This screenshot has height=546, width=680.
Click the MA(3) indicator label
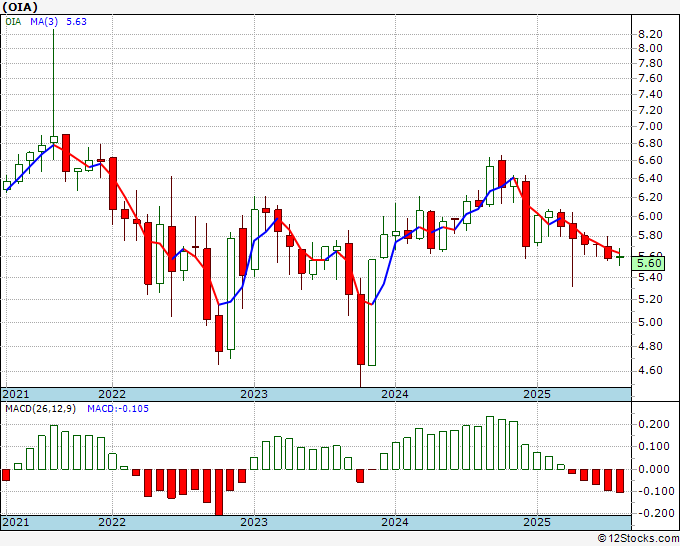point(45,21)
